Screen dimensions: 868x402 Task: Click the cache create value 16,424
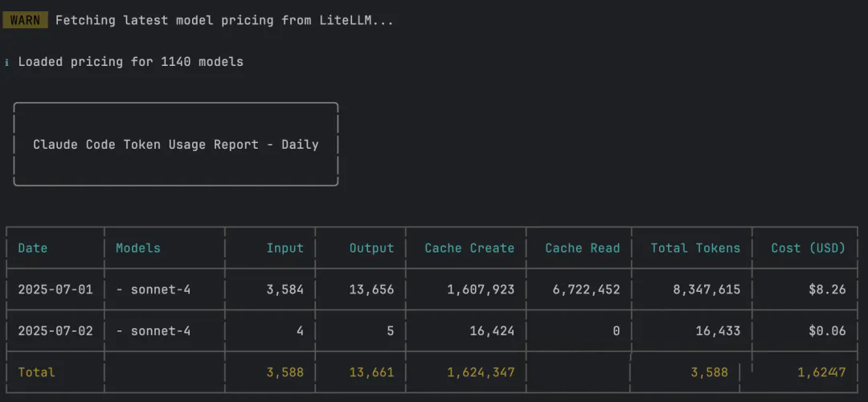coord(492,331)
